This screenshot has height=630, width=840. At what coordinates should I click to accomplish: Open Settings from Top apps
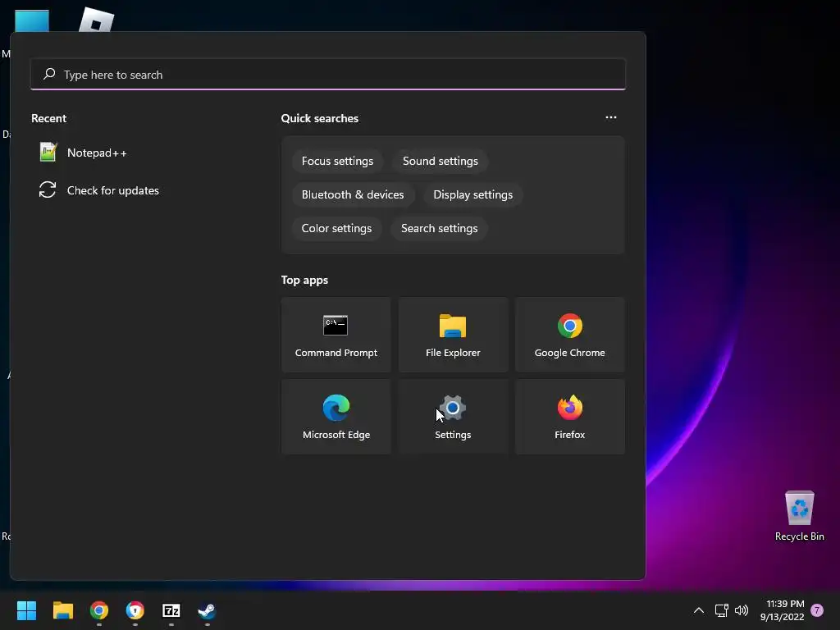tap(453, 417)
